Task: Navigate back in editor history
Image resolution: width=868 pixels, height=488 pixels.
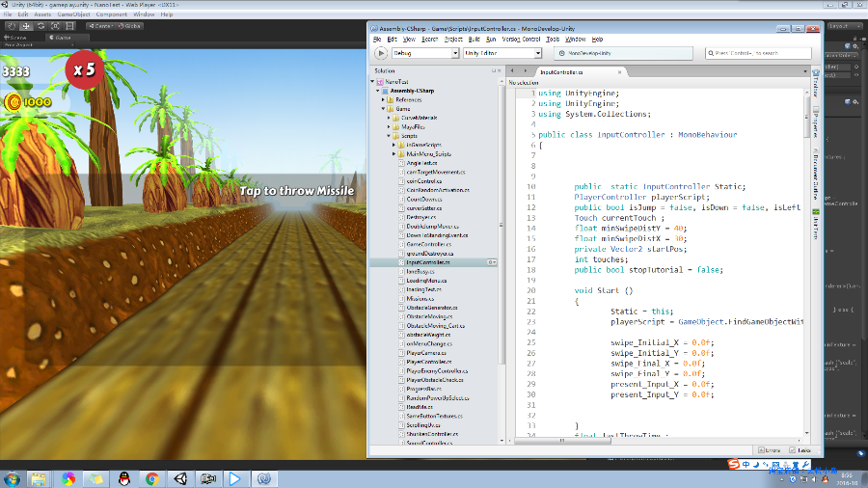Action: [512, 70]
